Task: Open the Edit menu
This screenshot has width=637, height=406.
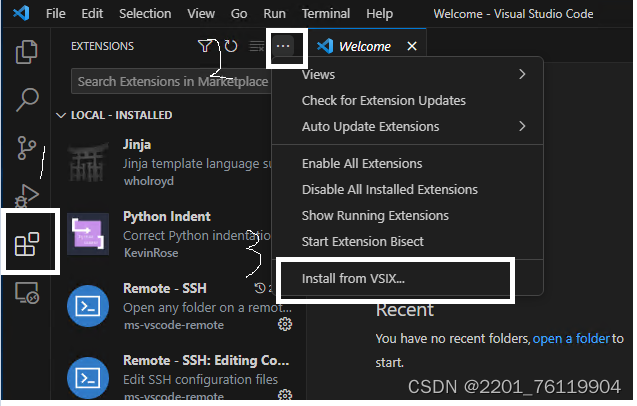Action: point(92,14)
